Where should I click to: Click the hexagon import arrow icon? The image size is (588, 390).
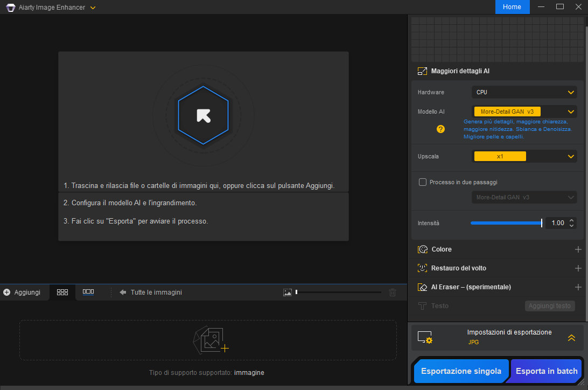coord(203,115)
